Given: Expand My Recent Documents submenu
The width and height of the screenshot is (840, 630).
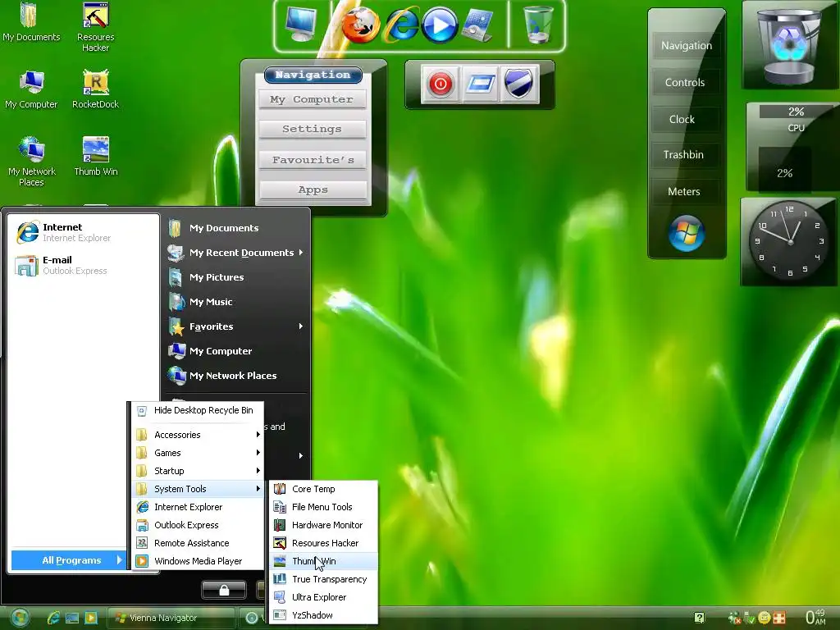Looking at the screenshot, I should point(235,253).
